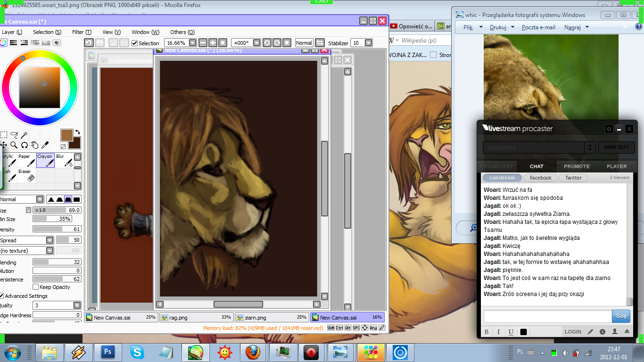Open the Filter menu in SAI
Image resolution: width=644 pixels, height=362 pixels.
click(82, 32)
